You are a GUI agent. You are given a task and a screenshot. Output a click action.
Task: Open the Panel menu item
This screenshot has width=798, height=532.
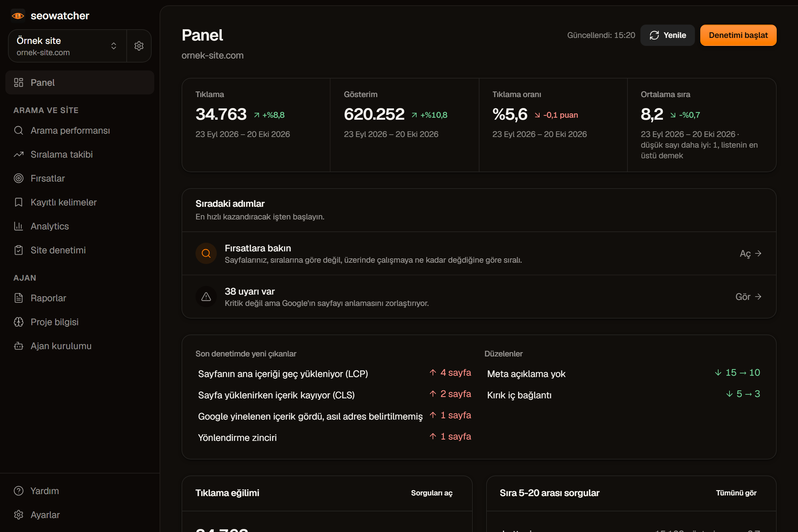[x=80, y=82]
